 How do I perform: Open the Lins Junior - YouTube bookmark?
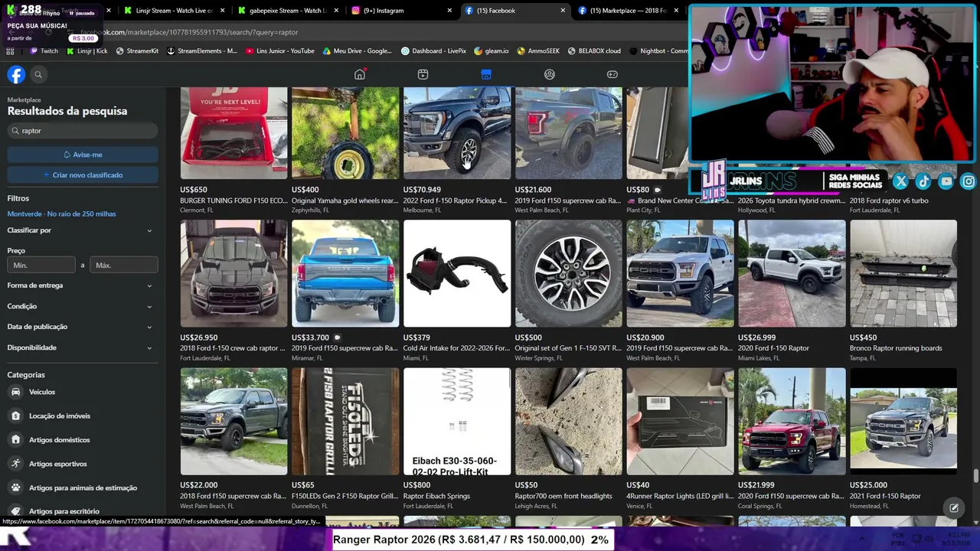pos(279,51)
